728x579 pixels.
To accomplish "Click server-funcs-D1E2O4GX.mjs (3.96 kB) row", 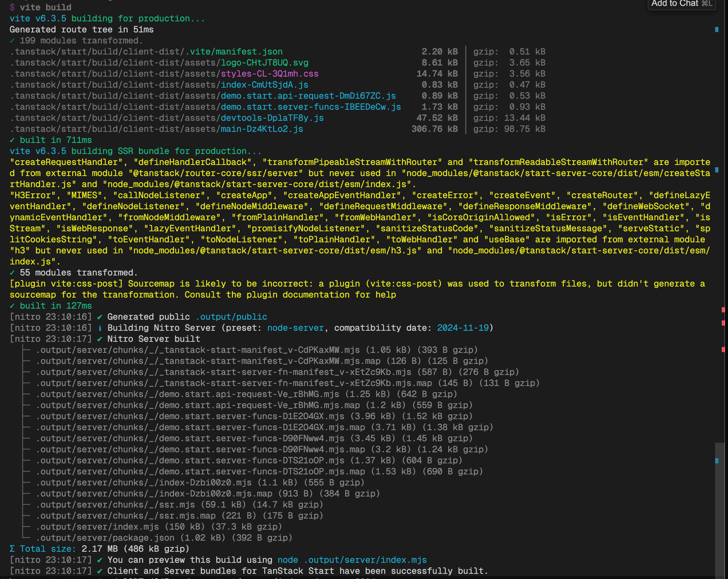I will click(x=254, y=416).
